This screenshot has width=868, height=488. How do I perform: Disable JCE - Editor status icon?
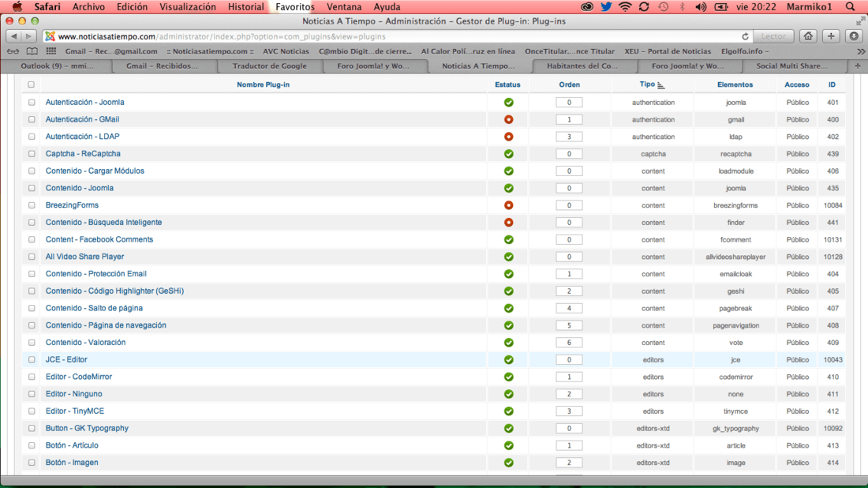pyautogui.click(x=508, y=360)
